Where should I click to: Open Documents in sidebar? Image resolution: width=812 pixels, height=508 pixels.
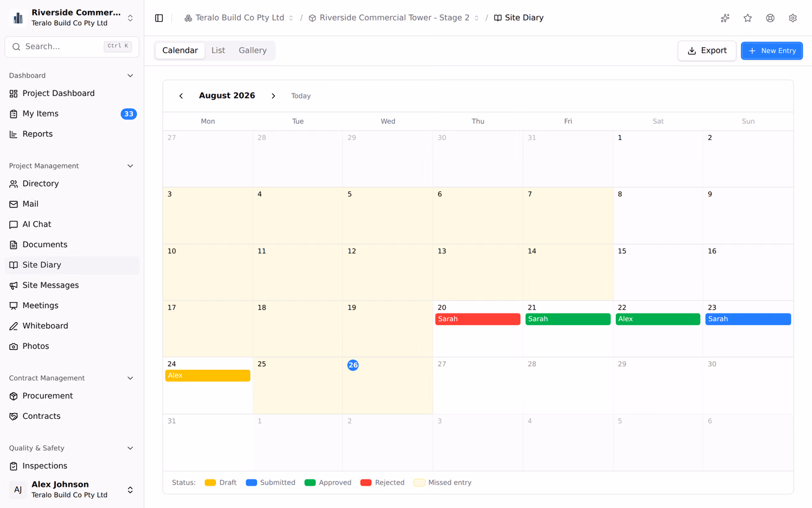pos(72,245)
